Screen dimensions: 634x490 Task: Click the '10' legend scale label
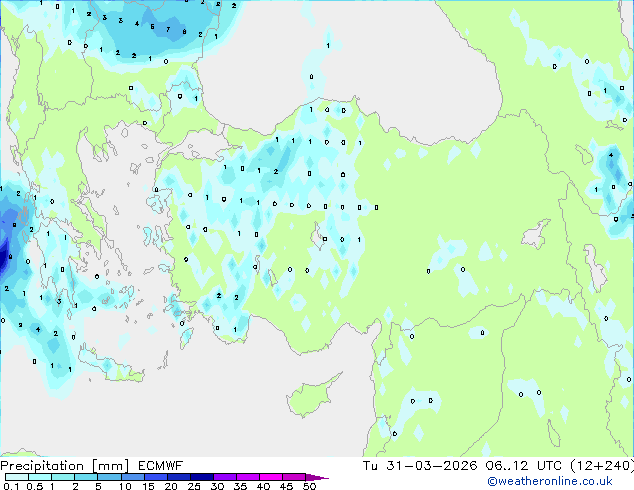(125, 486)
